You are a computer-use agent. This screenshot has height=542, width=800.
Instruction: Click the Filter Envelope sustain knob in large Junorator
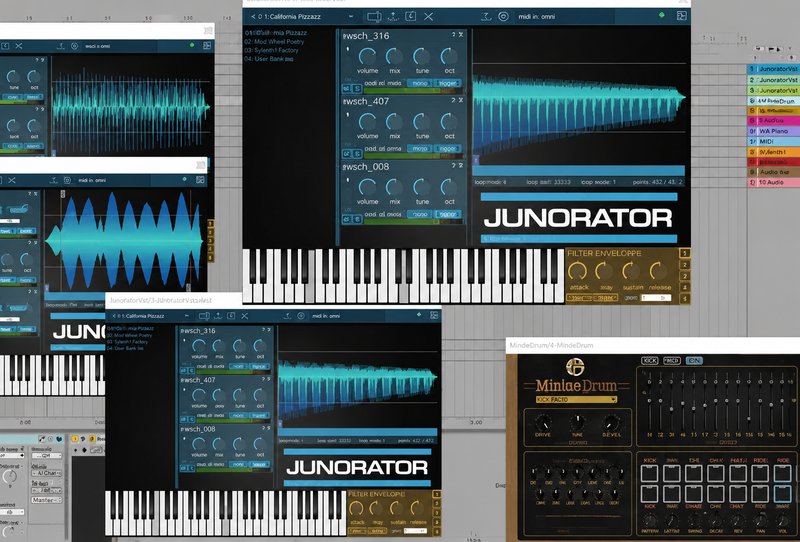[631, 270]
